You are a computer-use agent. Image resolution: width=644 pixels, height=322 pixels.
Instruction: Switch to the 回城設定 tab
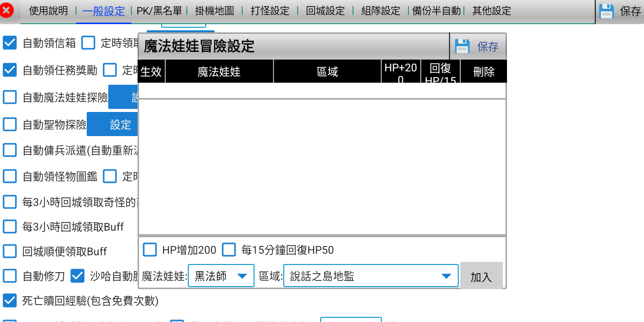(x=325, y=11)
